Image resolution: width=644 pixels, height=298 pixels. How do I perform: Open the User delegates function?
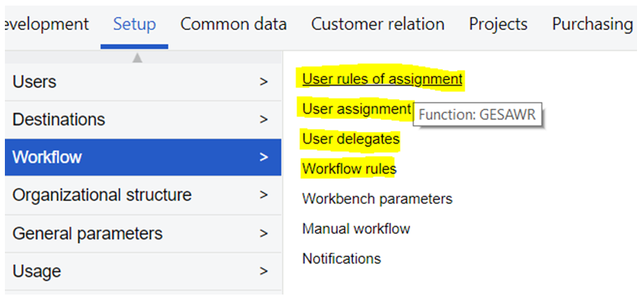[x=350, y=139]
